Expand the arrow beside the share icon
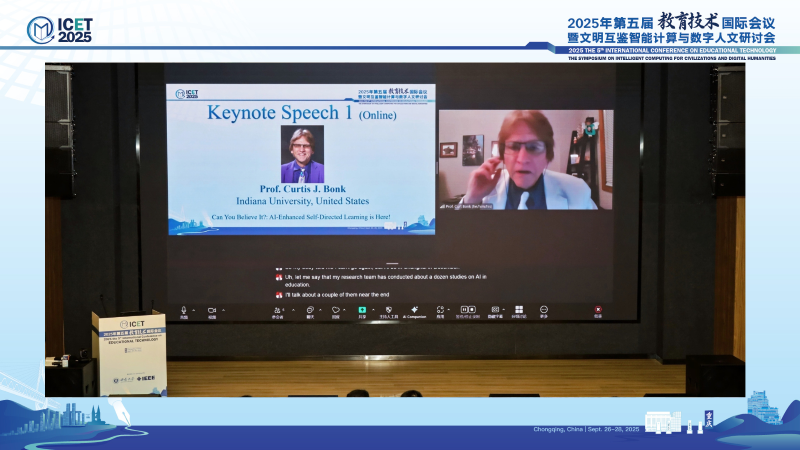Image resolution: width=800 pixels, height=450 pixels. click(x=371, y=308)
